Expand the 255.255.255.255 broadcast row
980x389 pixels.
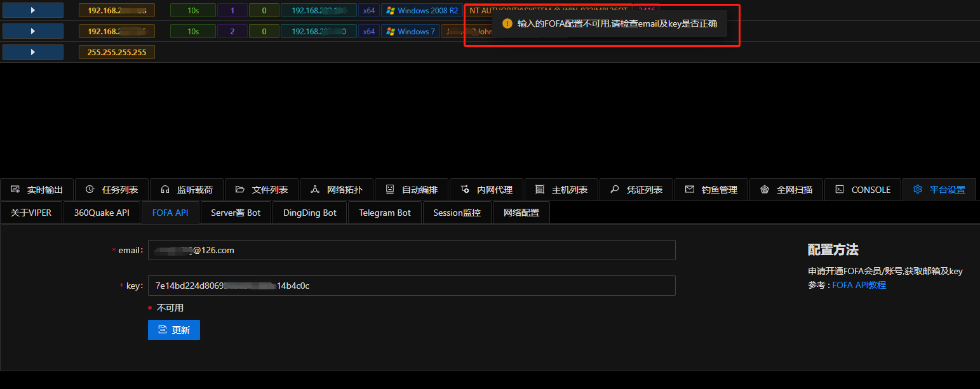tap(32, 51)
